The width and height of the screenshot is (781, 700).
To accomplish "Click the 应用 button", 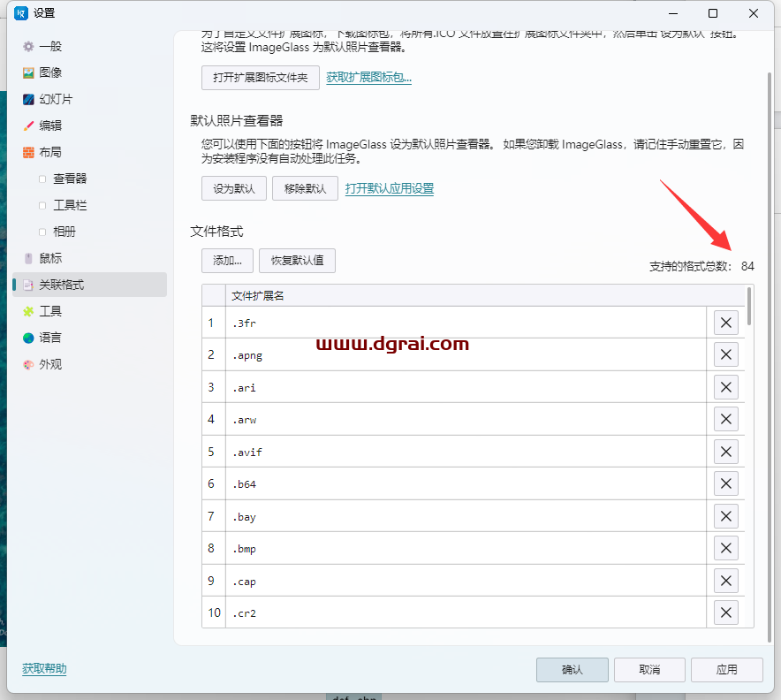I will (727, 670).
